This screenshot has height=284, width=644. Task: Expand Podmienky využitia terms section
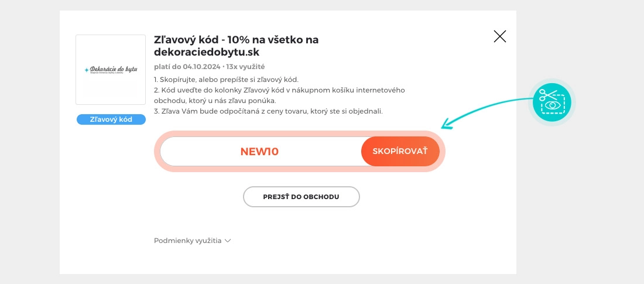pyautogui.click(x=187, y=241)
